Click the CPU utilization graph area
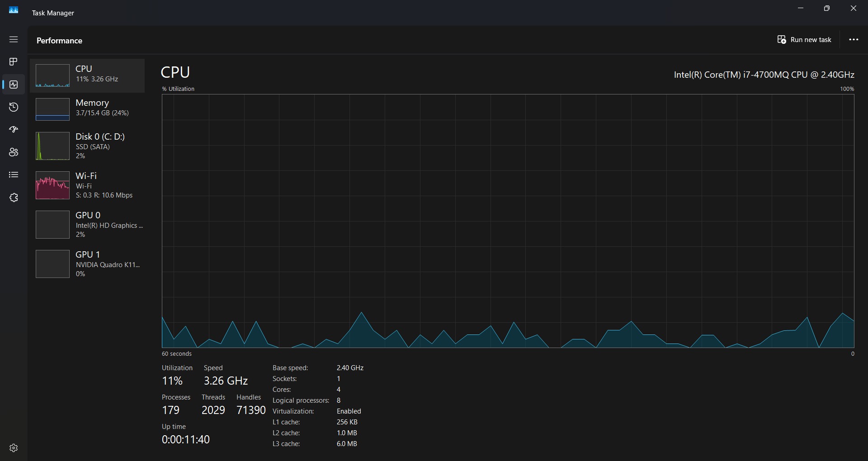This screenshot has width=868, height=461. [508, 221]
